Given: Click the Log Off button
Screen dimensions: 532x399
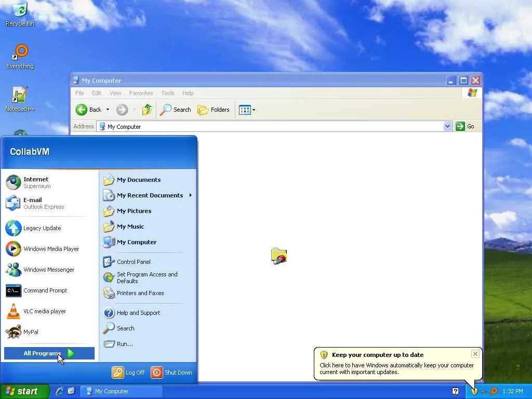Looking at the screenshot, I should [x=128, y=372].
